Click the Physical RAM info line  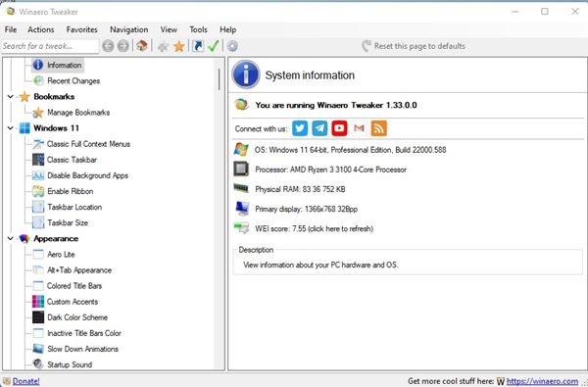tap(300, 189)
